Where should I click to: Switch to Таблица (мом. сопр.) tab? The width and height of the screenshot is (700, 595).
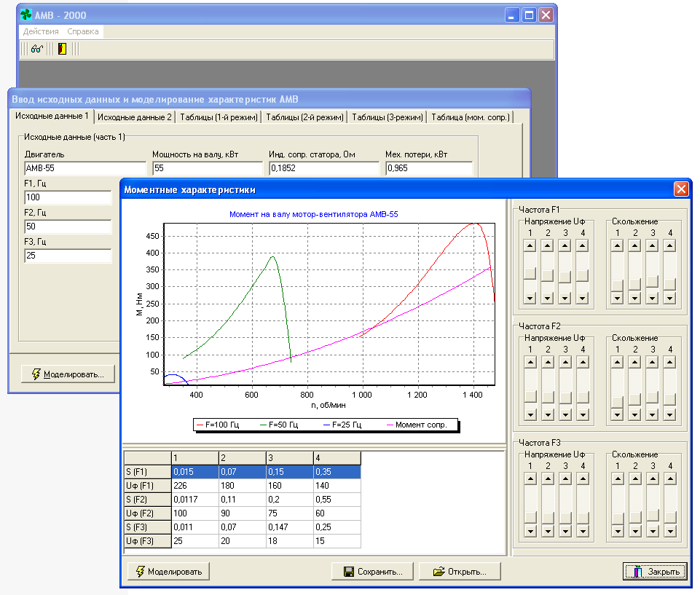471,117
